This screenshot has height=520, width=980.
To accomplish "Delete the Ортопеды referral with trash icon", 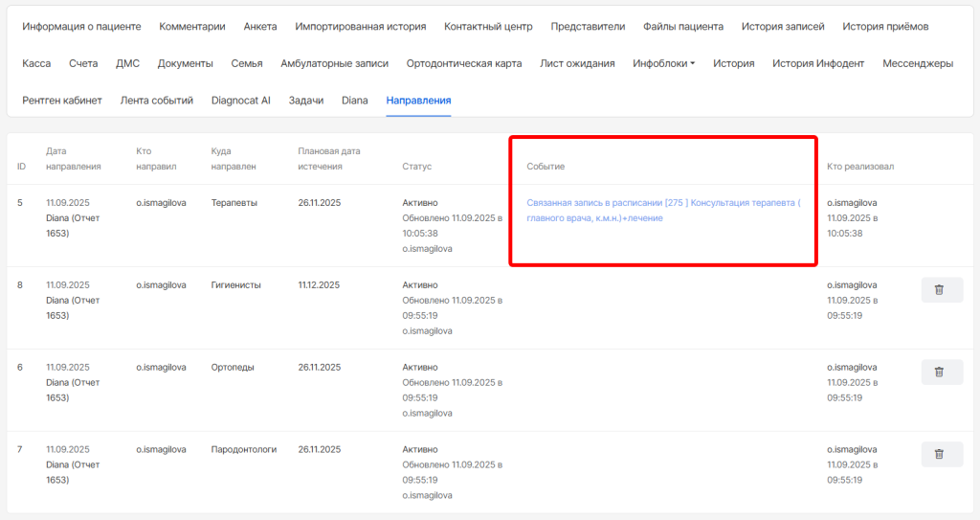I will tap(942, 373).
